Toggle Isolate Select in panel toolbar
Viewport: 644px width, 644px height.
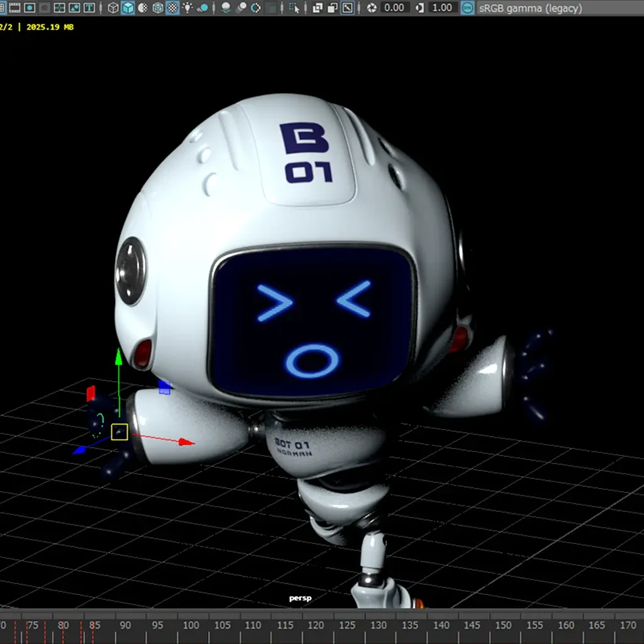click(294, 8)
